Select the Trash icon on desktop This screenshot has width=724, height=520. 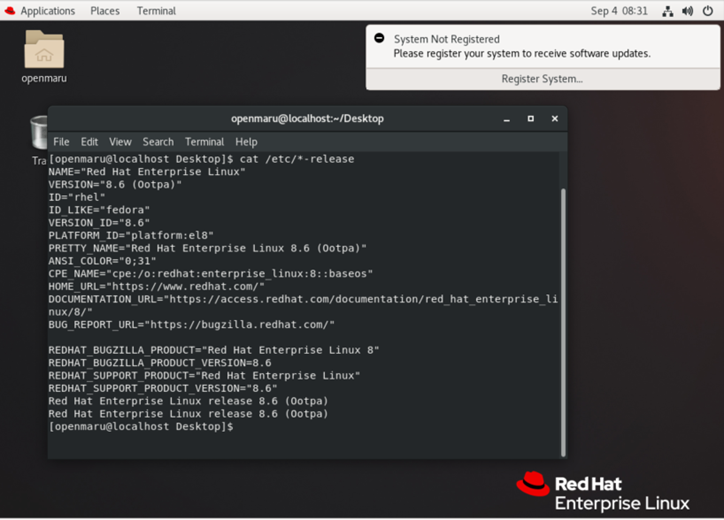[x=39, y=132]
